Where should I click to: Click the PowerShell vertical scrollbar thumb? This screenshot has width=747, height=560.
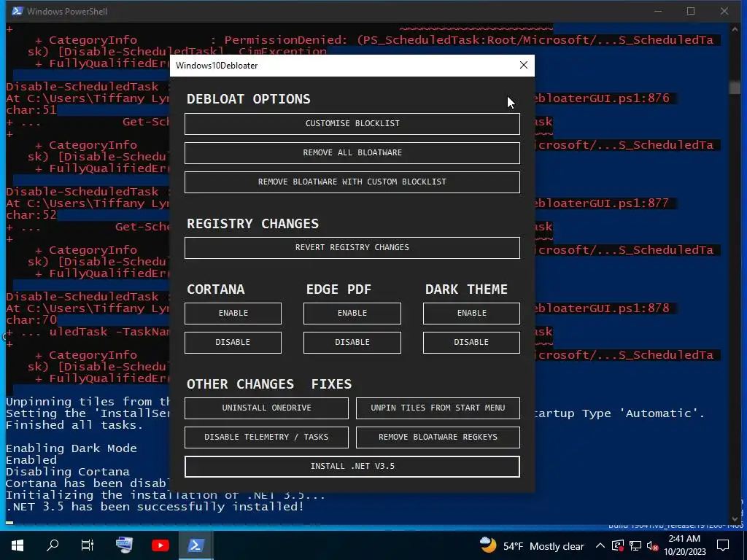[x=735, y=87]
